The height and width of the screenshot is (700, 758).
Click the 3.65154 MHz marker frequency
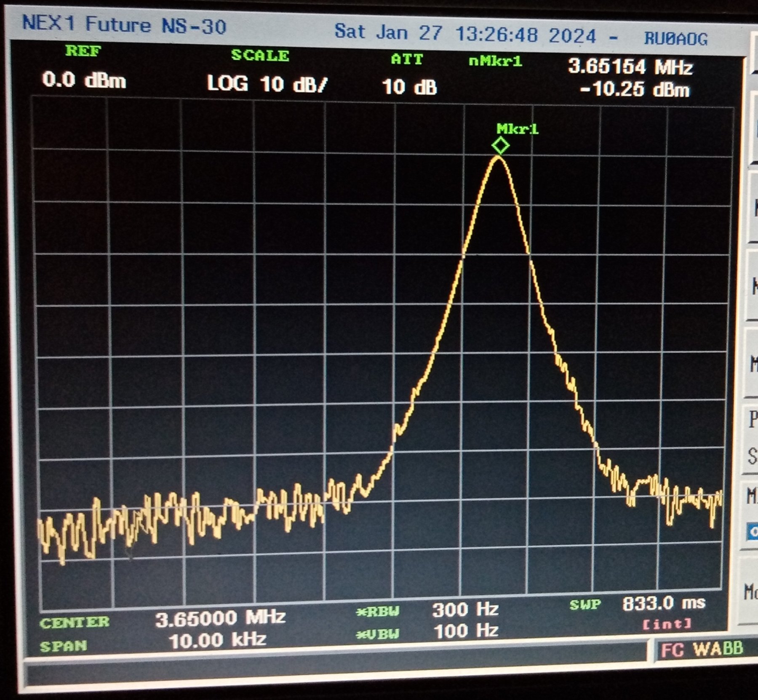pyautogui.click(x=630, y=67)
